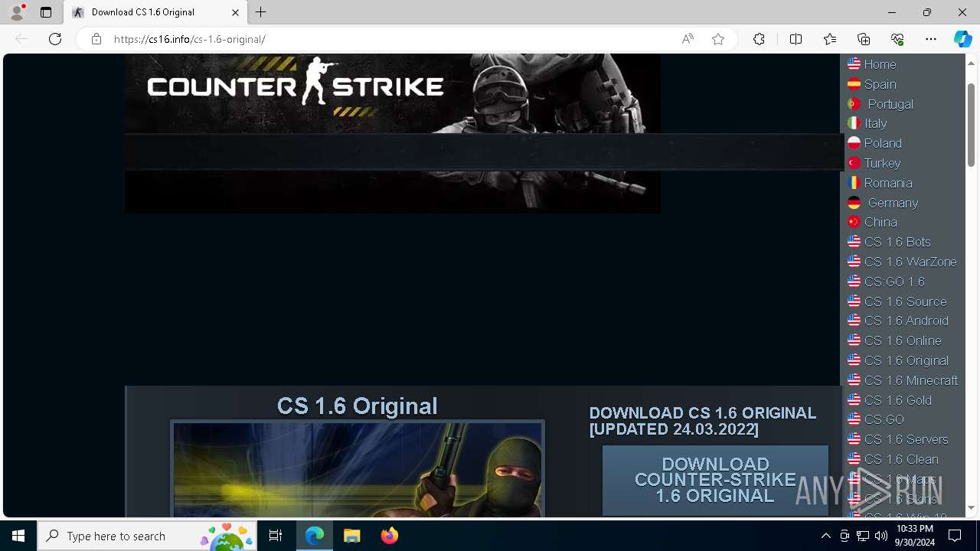The height and width of the screenshot is (551, 980).
Task: Open the tab actions menu icon
Action: [46, 12]
